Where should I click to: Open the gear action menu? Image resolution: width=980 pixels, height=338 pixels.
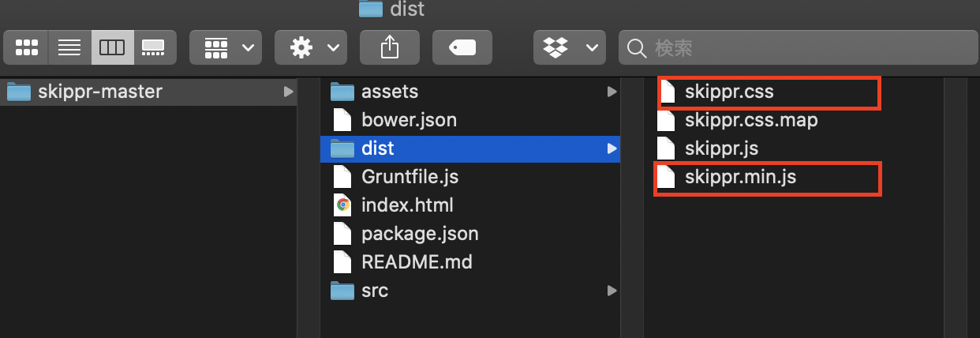[311, 48]
